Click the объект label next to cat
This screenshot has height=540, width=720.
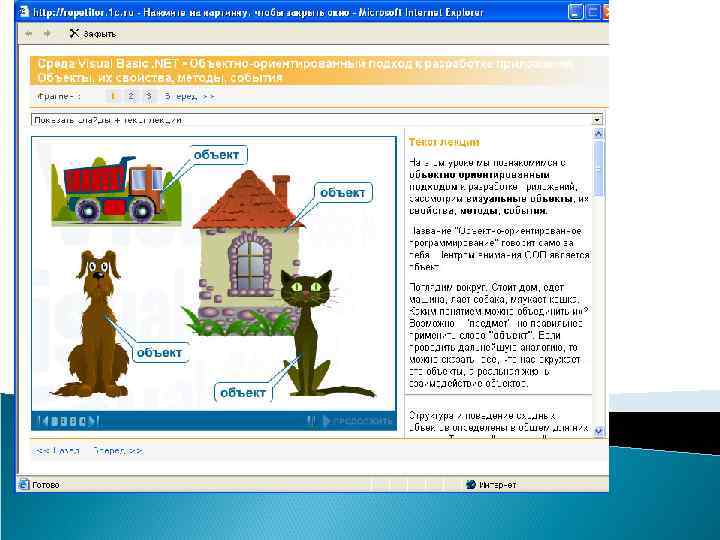coord(243,393)
